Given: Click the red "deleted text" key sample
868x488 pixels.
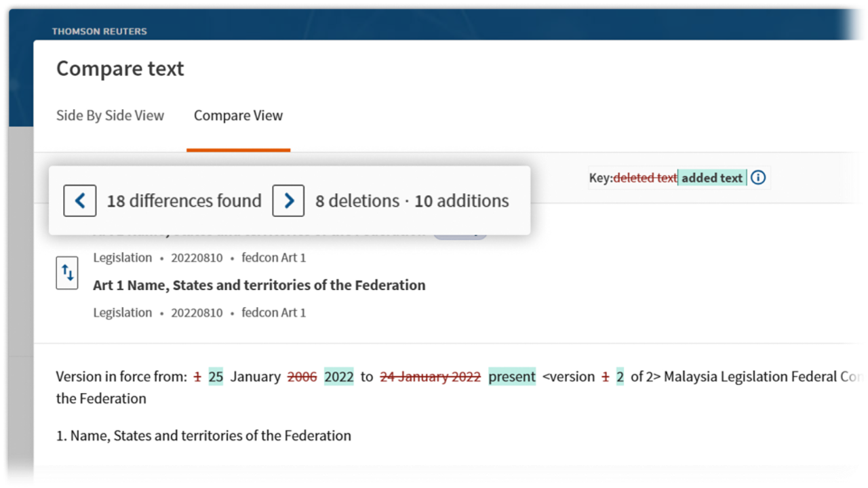Looking at the screenshot, I should click(645, 178).
